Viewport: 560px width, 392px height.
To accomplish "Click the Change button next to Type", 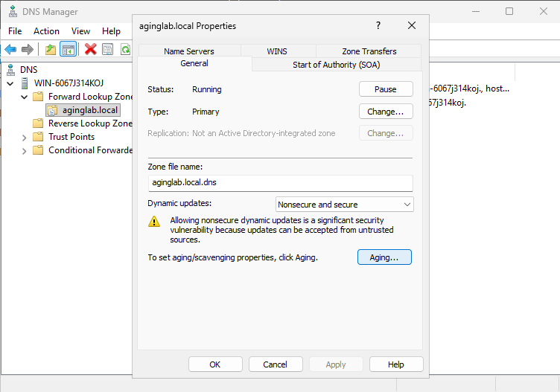I will 386,112.
